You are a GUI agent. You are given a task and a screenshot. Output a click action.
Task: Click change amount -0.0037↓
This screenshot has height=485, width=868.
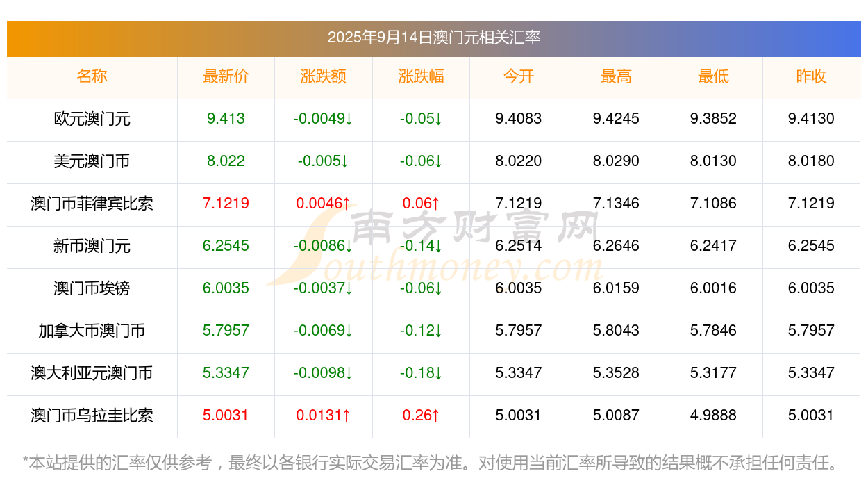click(x=323, y=288)
